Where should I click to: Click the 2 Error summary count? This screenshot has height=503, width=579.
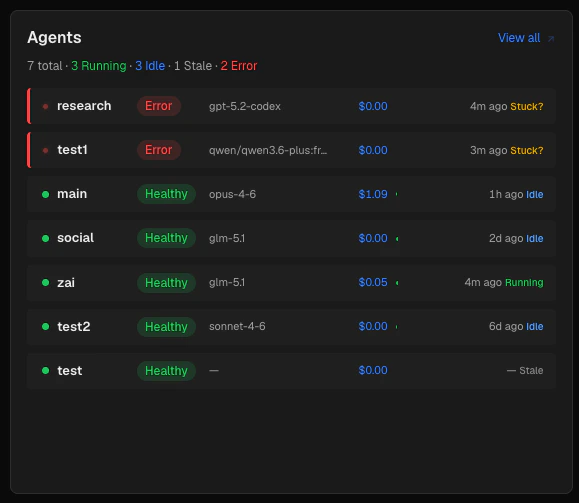(239, 66)
